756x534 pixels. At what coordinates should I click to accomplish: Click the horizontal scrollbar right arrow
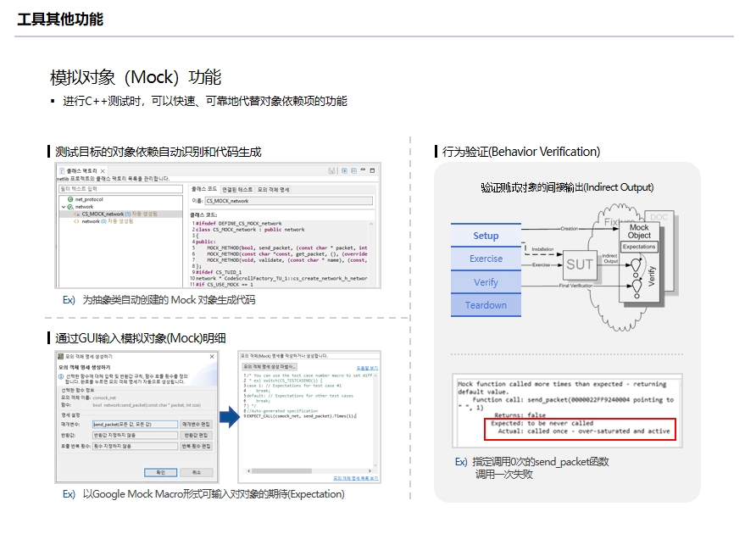click(x=370, y=470)
